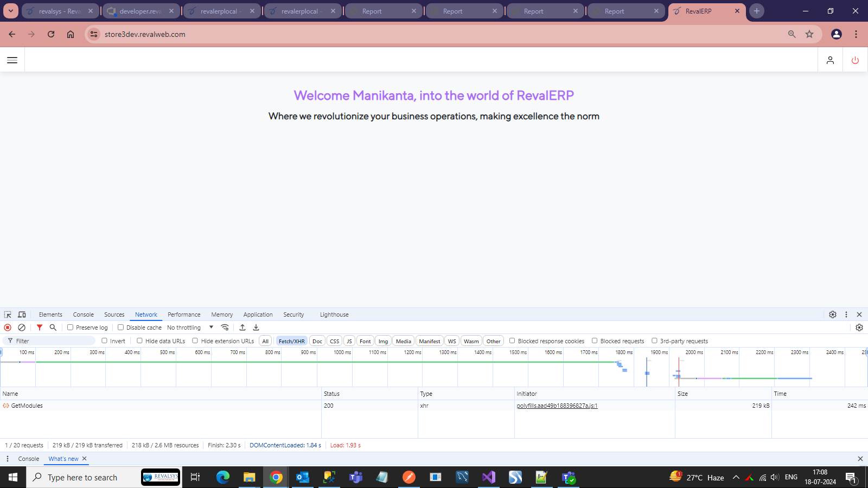Image resolution: width=868 pixels, height=488 pixels.
Task: Click the record network log icon
Action: tap(8, 328)
